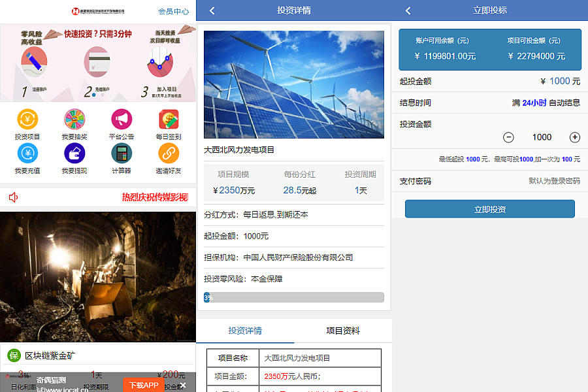Click the green 保 guarantee badge
588x392 pixels.
[x=14, y=355]
